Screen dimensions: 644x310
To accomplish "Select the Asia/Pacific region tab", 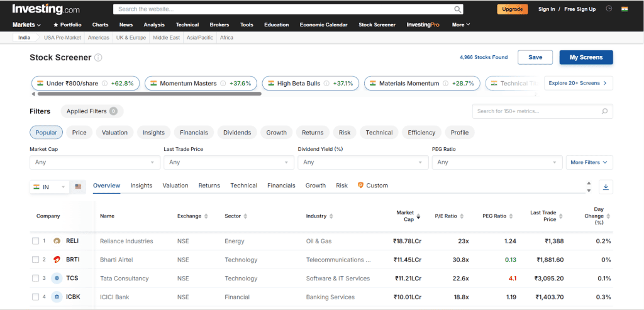I will (199, 37).
